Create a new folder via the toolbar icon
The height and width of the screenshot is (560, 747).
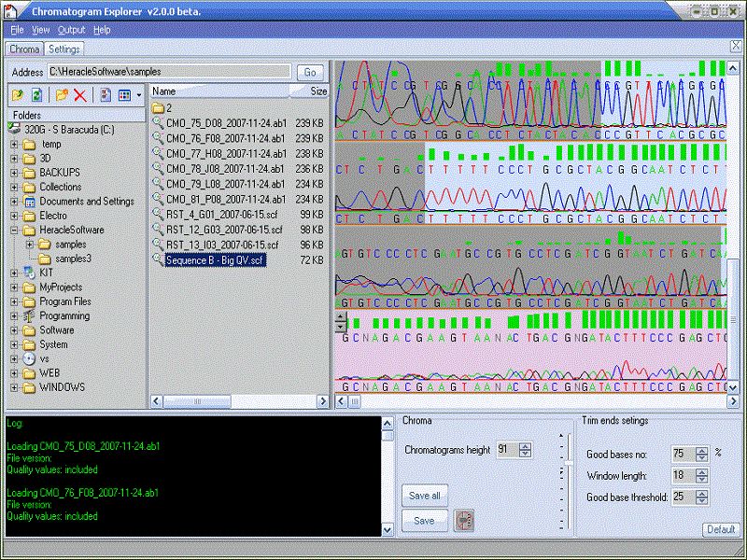[62, 95]
